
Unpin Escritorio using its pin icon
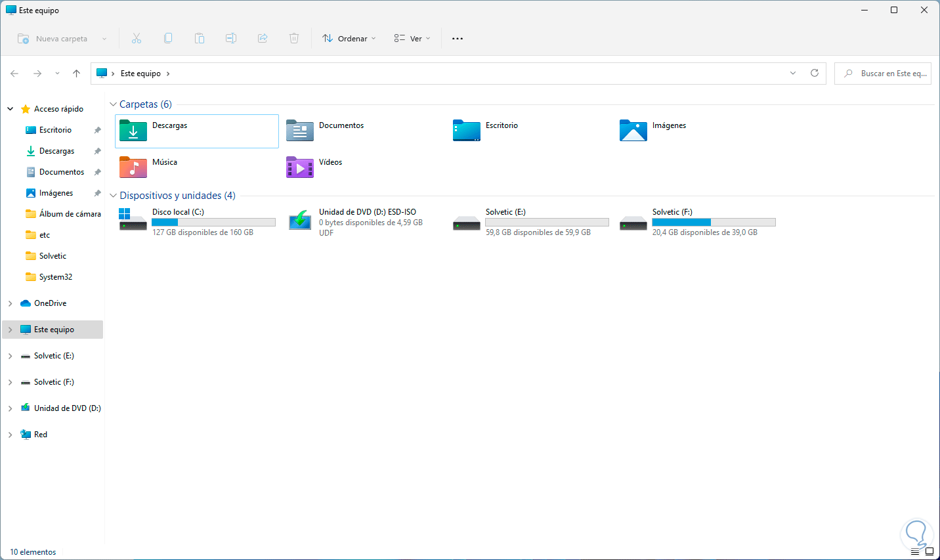[x=97, y=130]
